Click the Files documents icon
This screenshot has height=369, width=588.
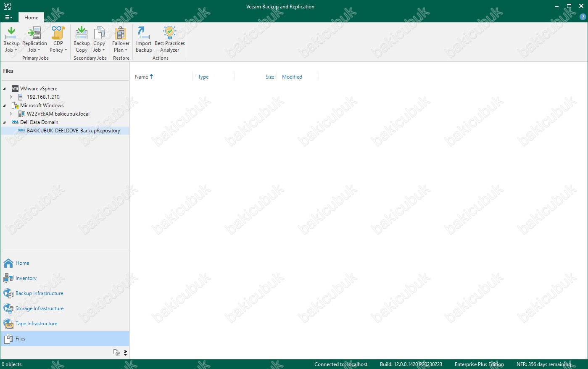8,339
